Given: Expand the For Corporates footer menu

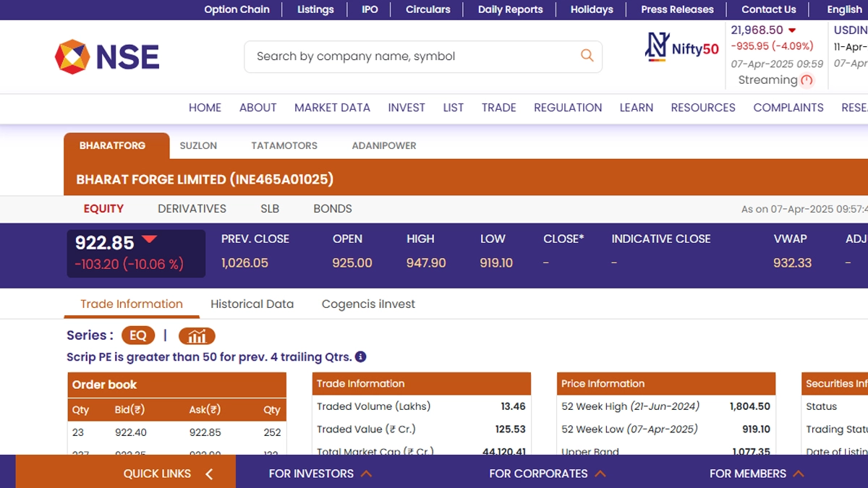Looking at the screenshot, I should [547, 474].
